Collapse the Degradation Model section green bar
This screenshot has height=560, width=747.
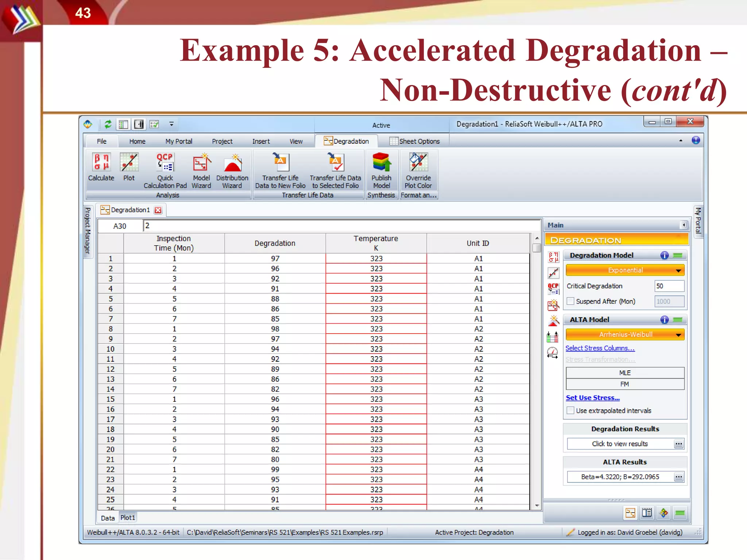[x=678, y=256]
